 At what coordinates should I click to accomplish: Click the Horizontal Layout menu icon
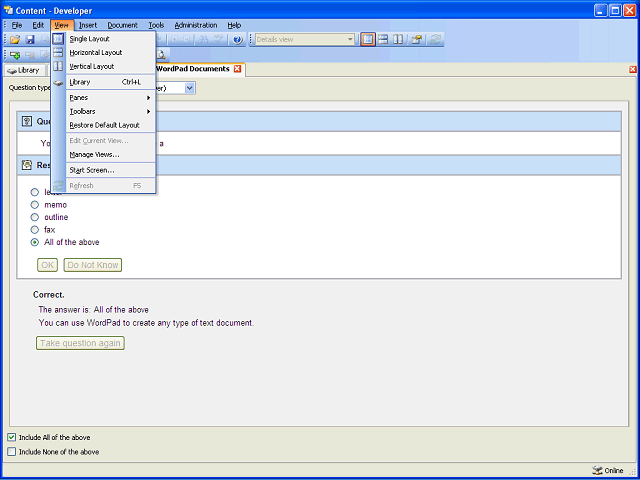point(58,52)
